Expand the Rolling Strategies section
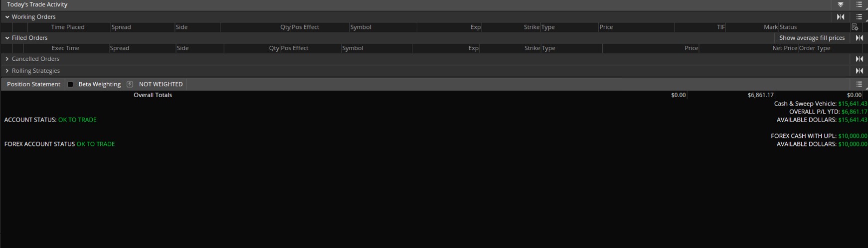 (x=7, y=71)
